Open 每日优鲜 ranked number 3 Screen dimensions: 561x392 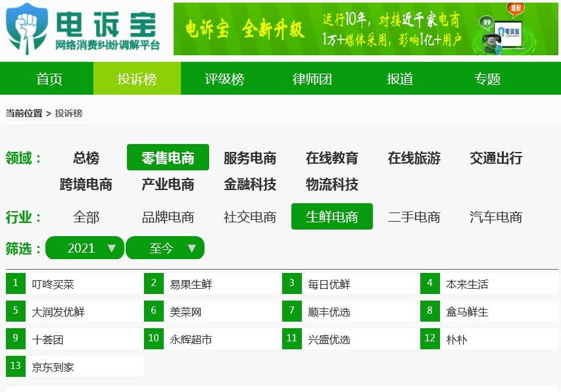[351, 283]
